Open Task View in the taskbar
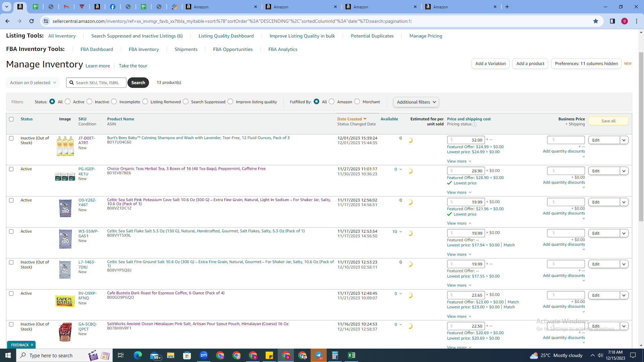The image size is (644, 362). 121,355
